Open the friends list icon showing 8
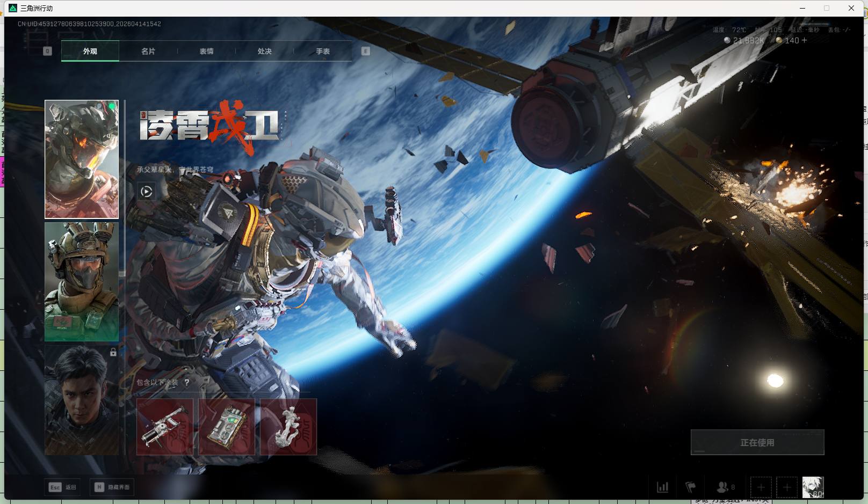 [x=726, y=487]
